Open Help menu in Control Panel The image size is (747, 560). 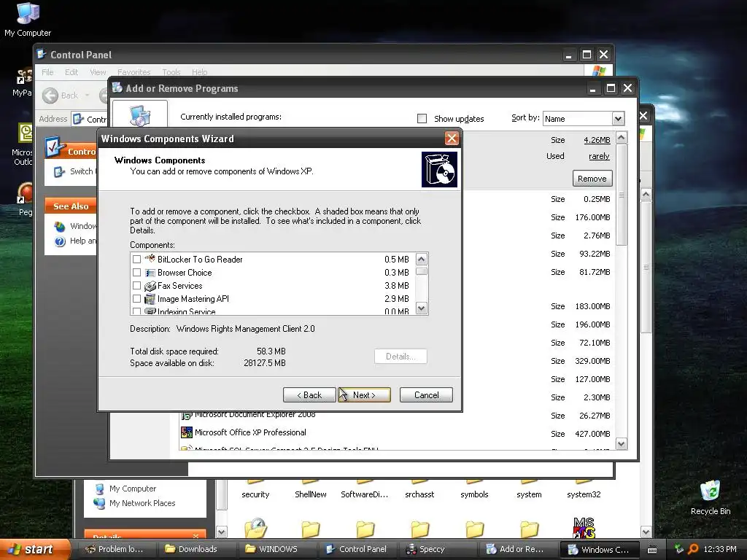click(x=200, y=72)
